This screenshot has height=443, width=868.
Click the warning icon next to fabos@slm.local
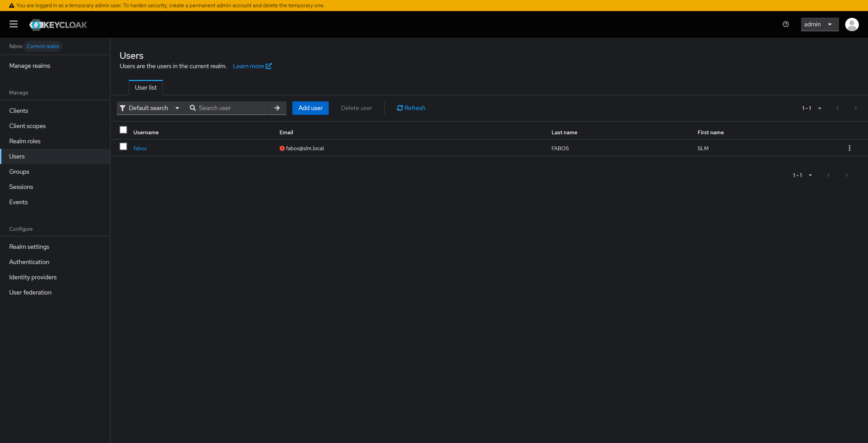[282, 148]
